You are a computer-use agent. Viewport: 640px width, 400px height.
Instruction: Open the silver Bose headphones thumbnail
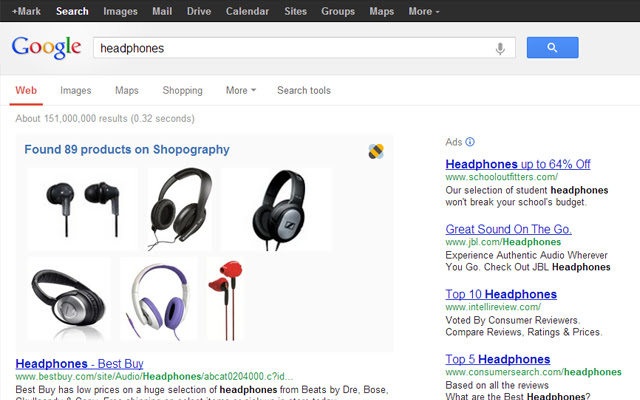(69, 299)
